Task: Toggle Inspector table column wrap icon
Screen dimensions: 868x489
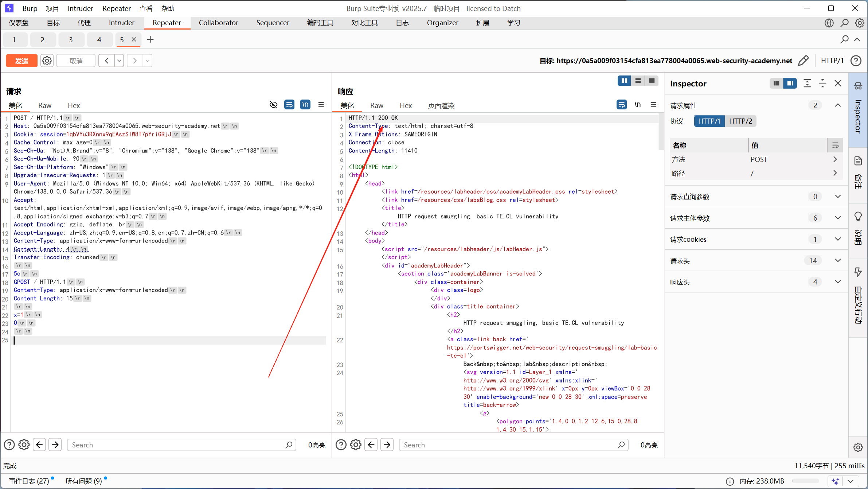Action: [835, 145]
